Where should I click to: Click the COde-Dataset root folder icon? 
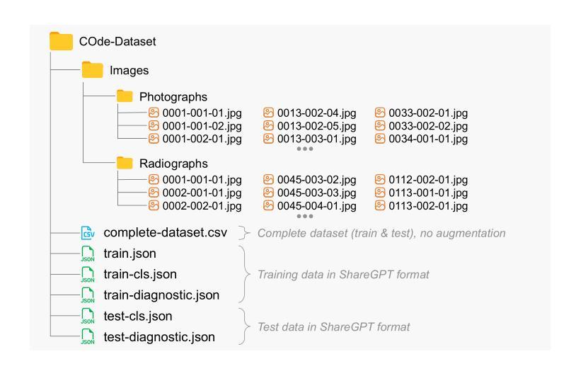(62, 41)
